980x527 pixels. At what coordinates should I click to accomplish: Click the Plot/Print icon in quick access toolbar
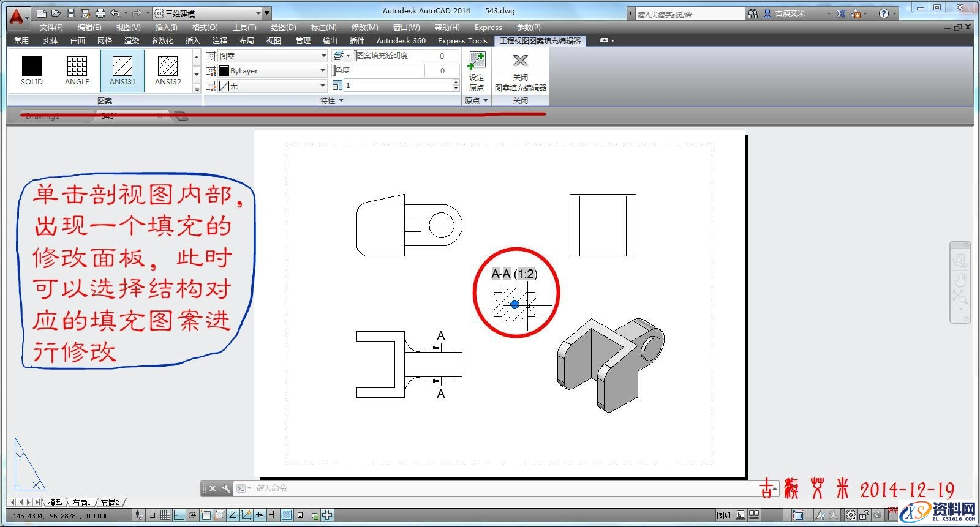(100, 13)
